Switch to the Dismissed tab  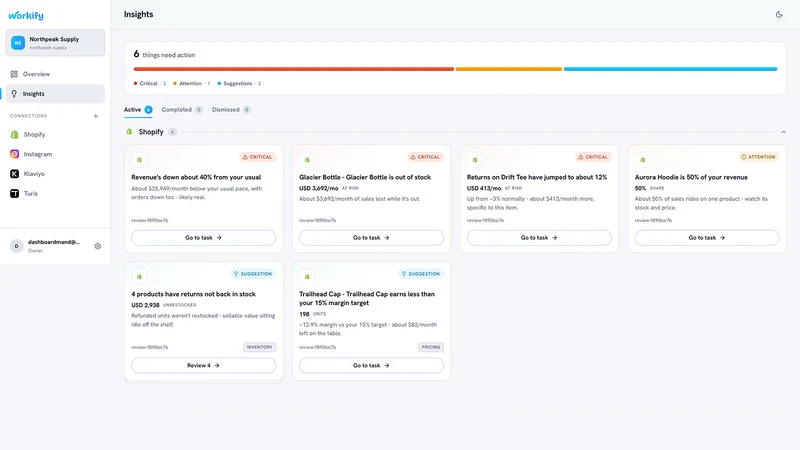(x=231, y=110)
